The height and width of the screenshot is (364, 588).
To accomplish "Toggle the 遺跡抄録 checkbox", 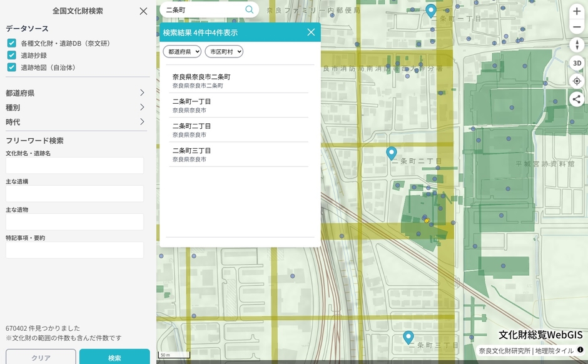I will (12, 56).
